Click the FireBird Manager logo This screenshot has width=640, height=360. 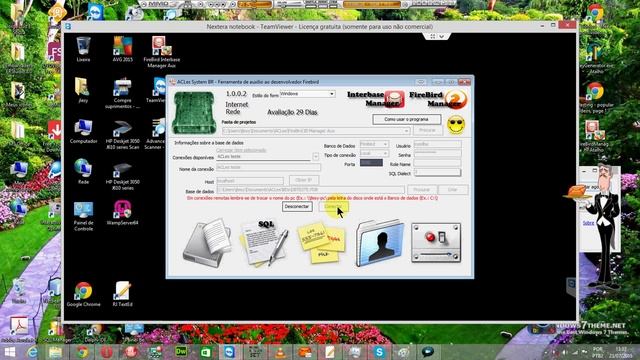[x=438, y=99]
